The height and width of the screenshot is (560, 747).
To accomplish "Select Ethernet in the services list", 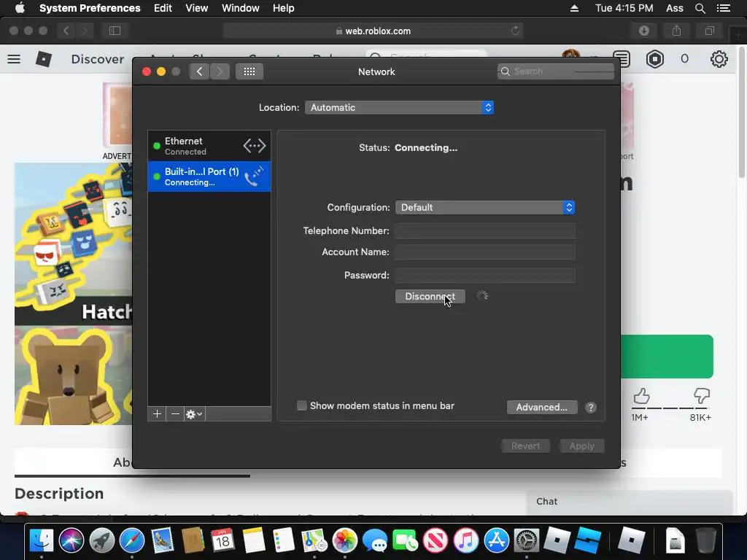I will point(209,146).
